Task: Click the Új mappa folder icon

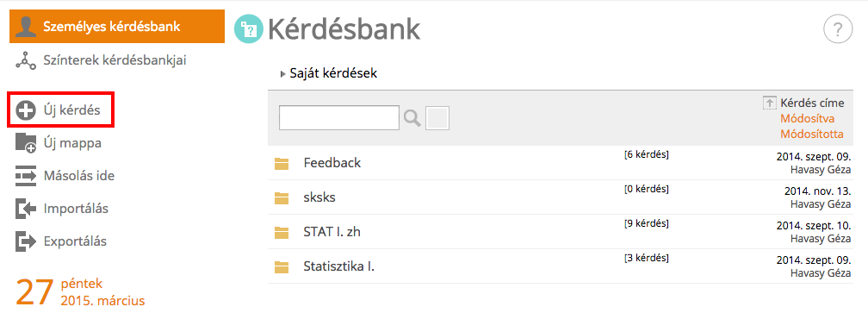Action: tap(26, 143)
